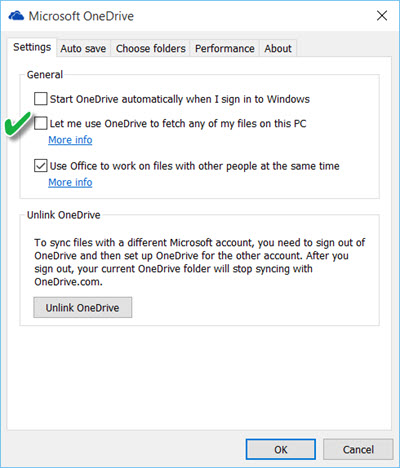Open More info link under Use Office option
This screenshot has height=468, width=400.
[x=70, y=183]
